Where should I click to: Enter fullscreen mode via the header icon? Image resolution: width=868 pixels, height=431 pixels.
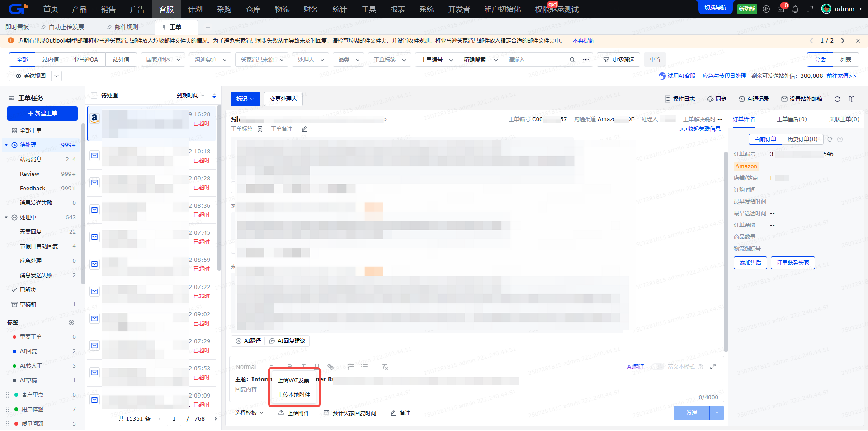(810, 9)
